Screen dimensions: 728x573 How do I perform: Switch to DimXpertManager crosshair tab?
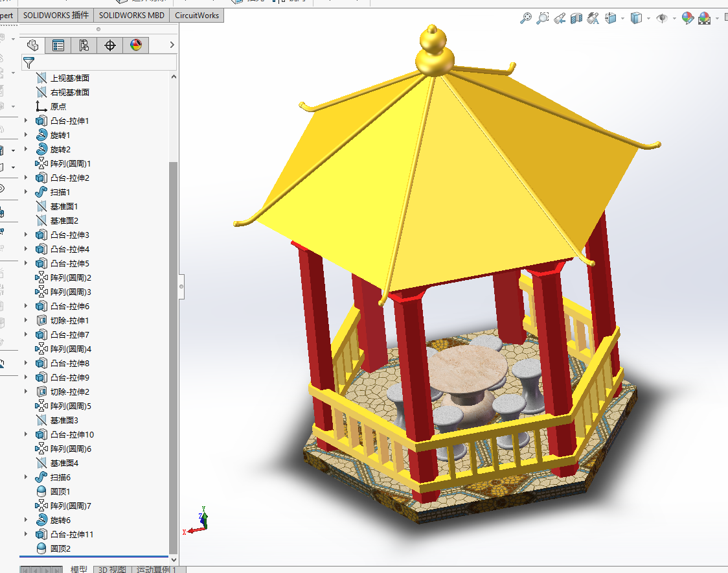[x=110, y=45]
